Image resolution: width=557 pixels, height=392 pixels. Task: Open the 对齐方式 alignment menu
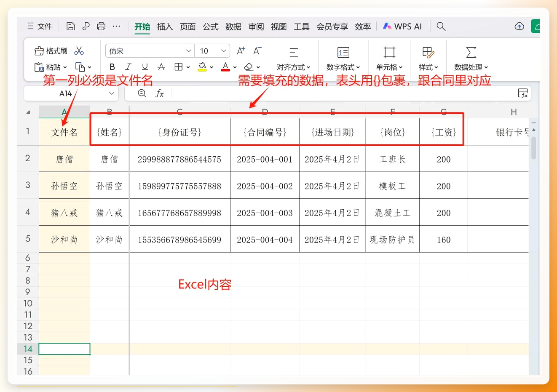pyautogui.click(x=294, y=59)
